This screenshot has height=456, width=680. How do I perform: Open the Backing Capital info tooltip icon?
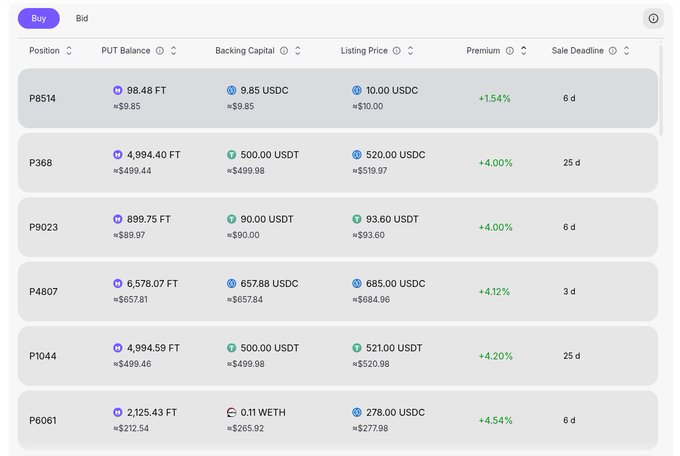[284, 51]
